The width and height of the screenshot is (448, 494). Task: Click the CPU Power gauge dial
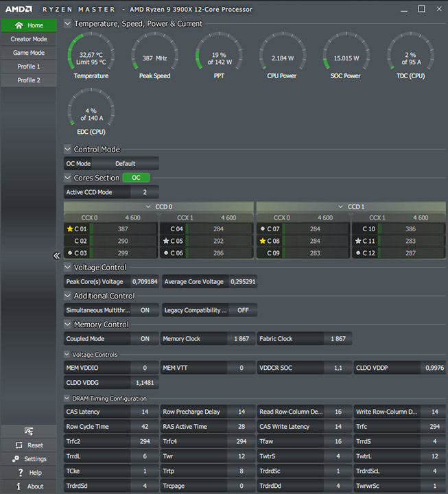coord(283,52)
